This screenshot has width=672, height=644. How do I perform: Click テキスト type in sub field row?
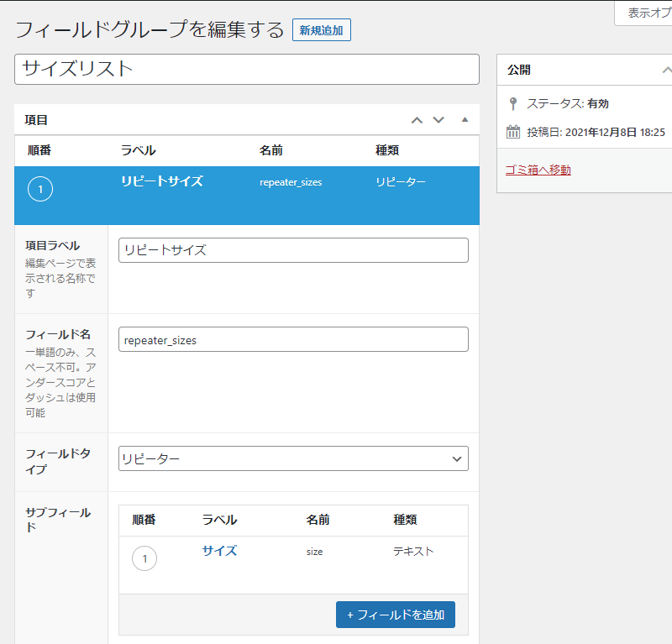(413, 552)
